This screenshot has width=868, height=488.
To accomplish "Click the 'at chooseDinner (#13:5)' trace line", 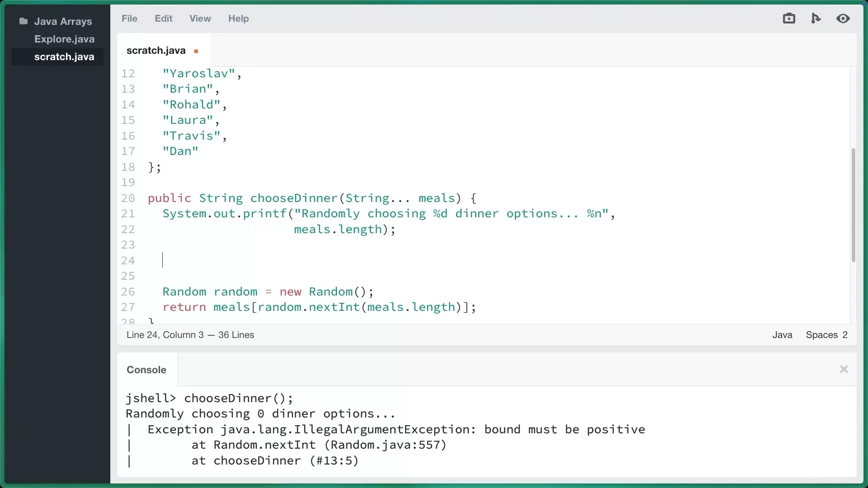I will 275,460.
